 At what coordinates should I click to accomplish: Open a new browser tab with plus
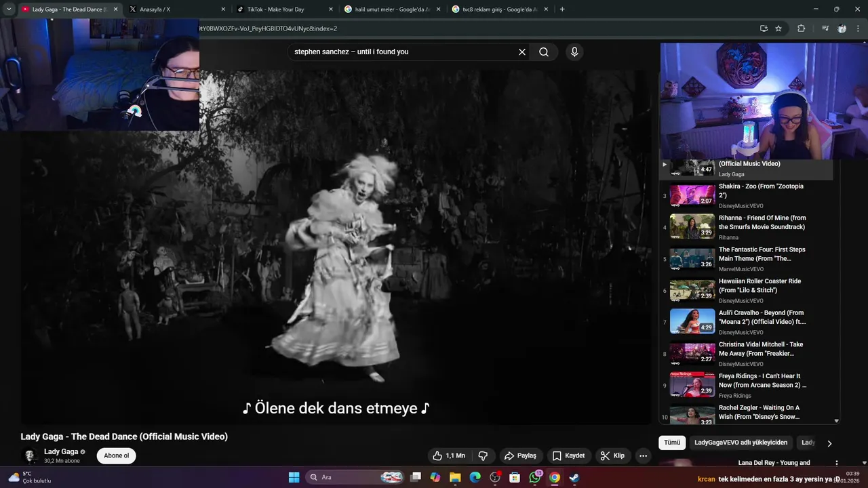coord(562,9)
